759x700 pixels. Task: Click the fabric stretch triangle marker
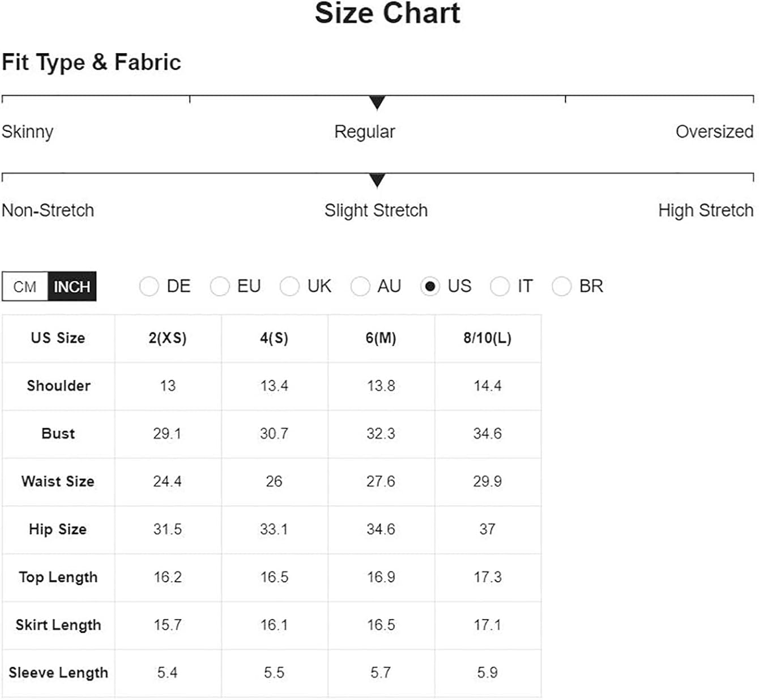[x=377, y=180]
